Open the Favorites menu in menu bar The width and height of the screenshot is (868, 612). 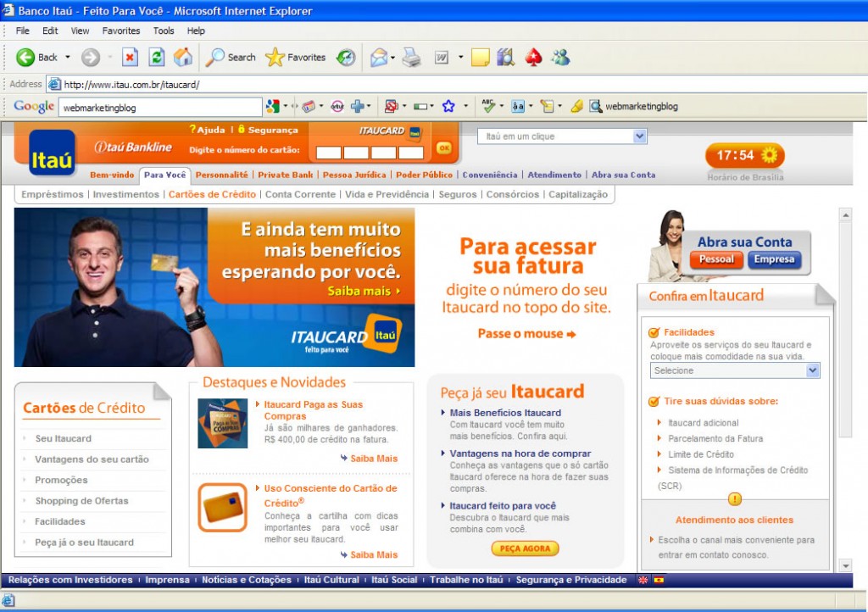(x=121, y=31)
